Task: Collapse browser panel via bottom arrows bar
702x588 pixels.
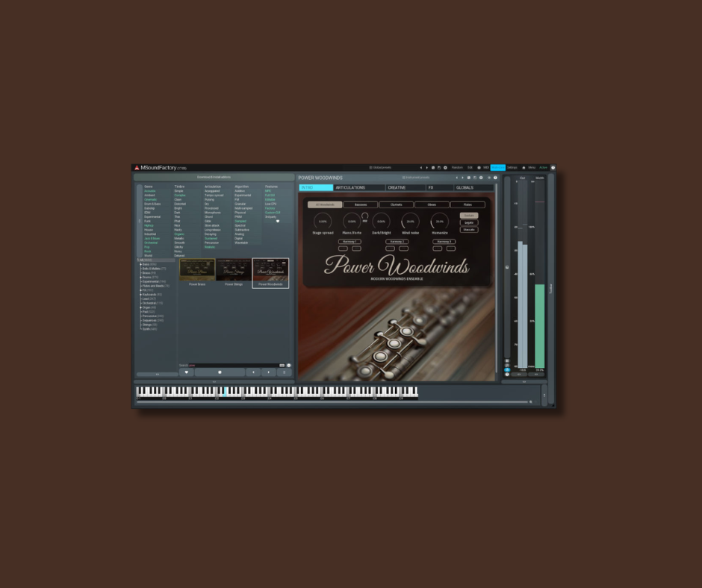Action: [214, 382]
